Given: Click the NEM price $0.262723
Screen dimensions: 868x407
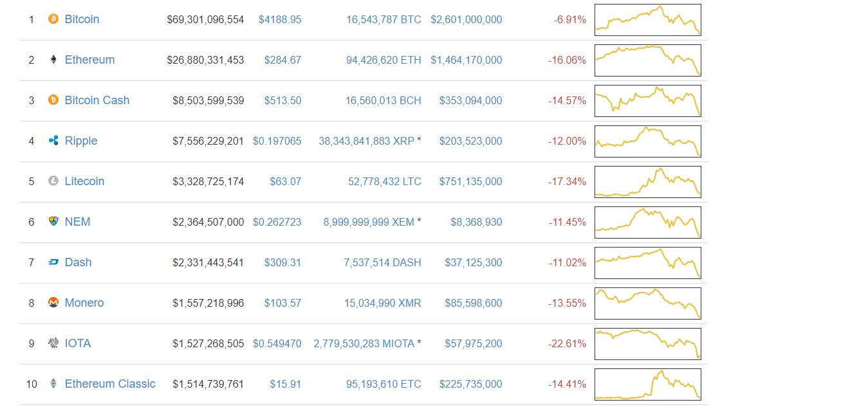Looking at the screenshot, I should [277, 222].
